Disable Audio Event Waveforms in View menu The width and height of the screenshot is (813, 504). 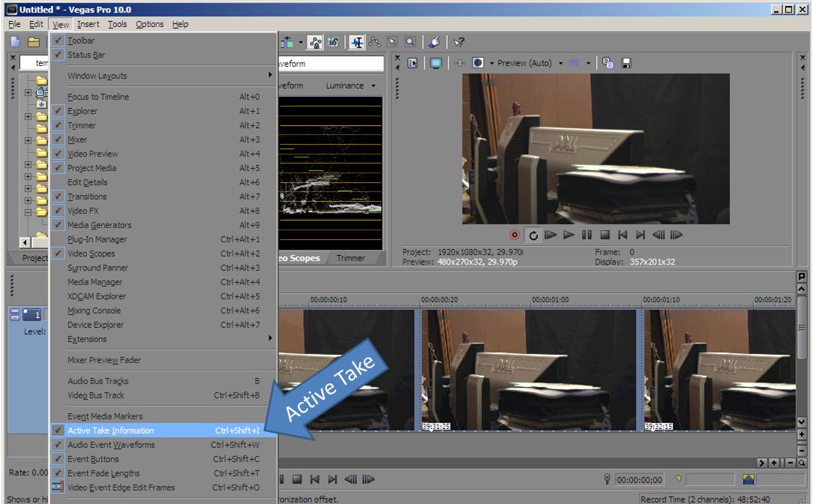[x=110, y=445]
